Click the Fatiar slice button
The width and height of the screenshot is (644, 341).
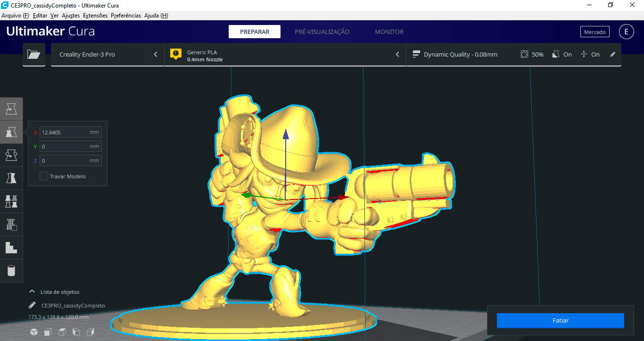[561, 321]
